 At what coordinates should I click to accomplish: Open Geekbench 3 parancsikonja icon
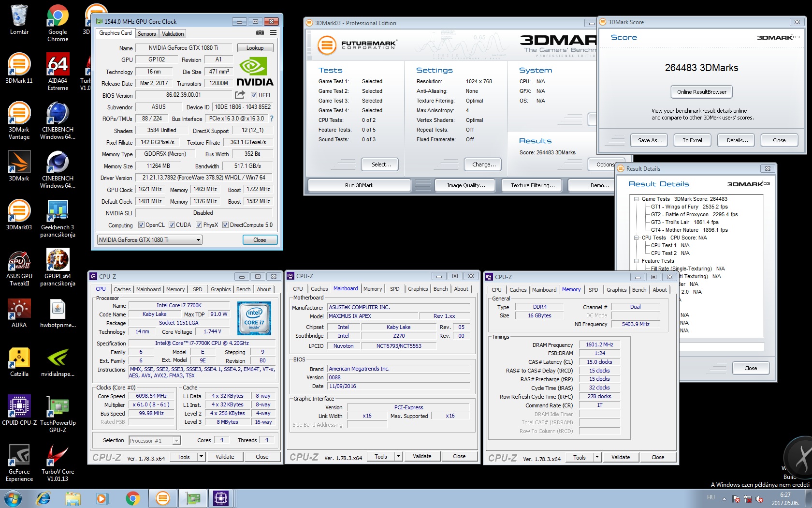58,218
